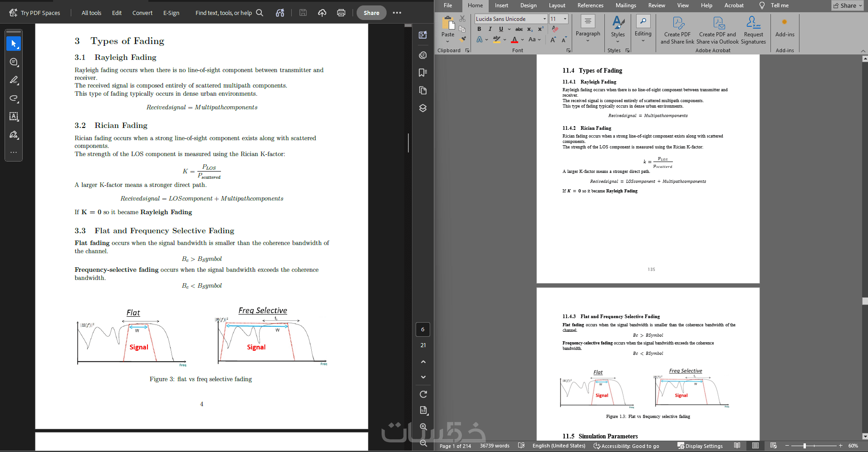This screenshot has height=452, width=868.
Task: Open the Change Case dropdown
Action: click(535, 39)
